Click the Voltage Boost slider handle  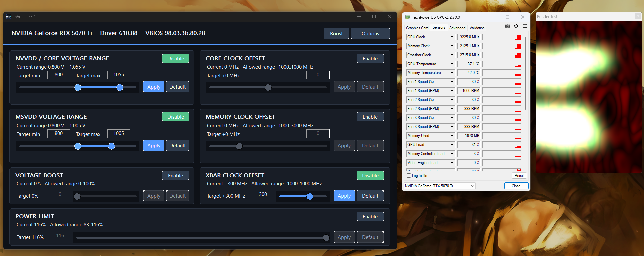point(77,196)
